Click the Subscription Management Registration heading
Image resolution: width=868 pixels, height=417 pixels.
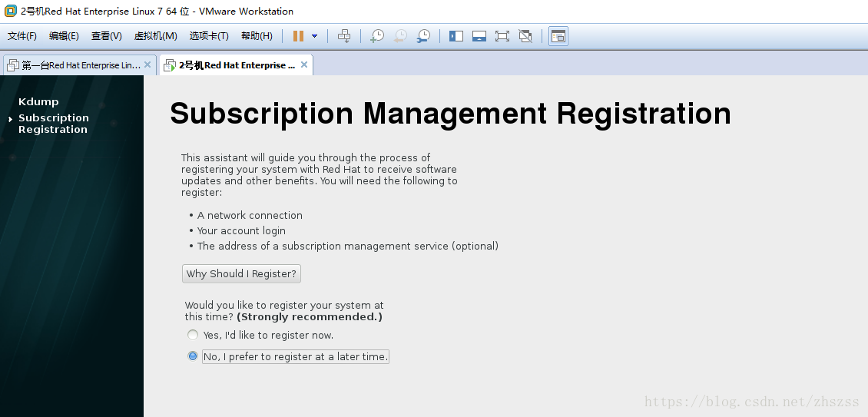click(451, 114)
